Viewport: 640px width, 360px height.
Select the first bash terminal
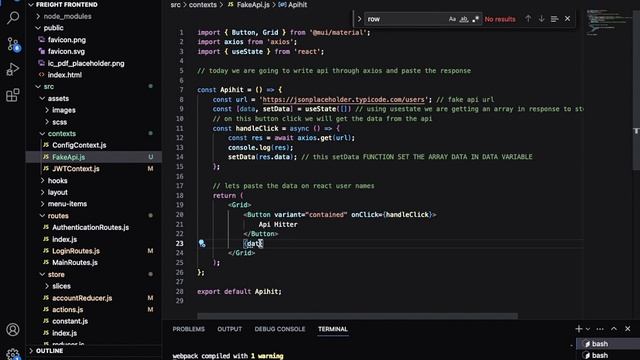(608, 344)
